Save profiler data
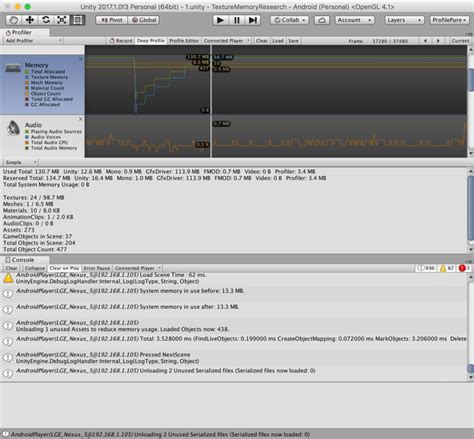The height and width of the screenshot is (439, 474). click(x=293, y=41)
